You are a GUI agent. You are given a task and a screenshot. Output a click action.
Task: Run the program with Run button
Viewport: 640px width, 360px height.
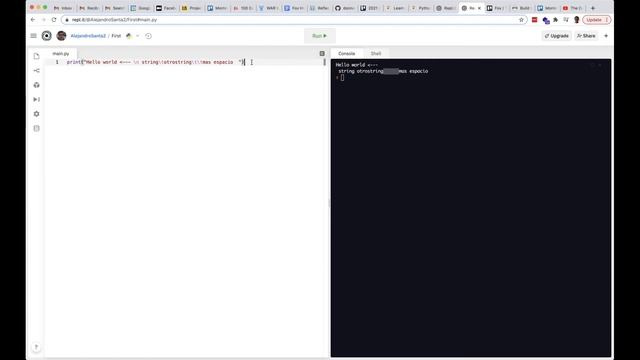pos(320,36)
